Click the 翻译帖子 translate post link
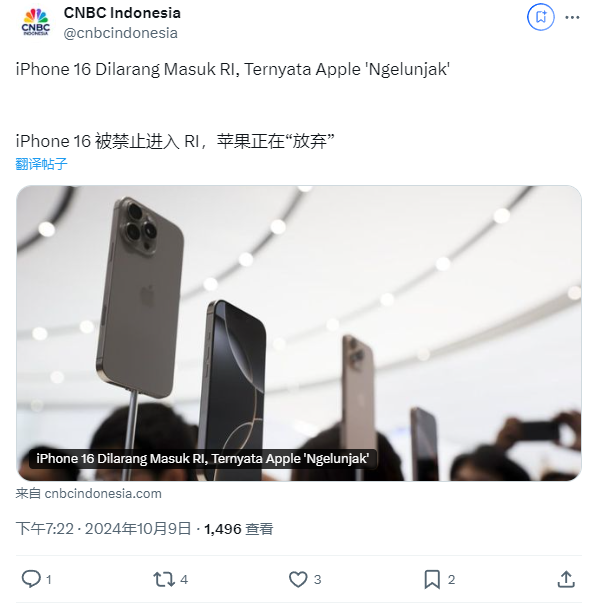 [x=41, y=164]
